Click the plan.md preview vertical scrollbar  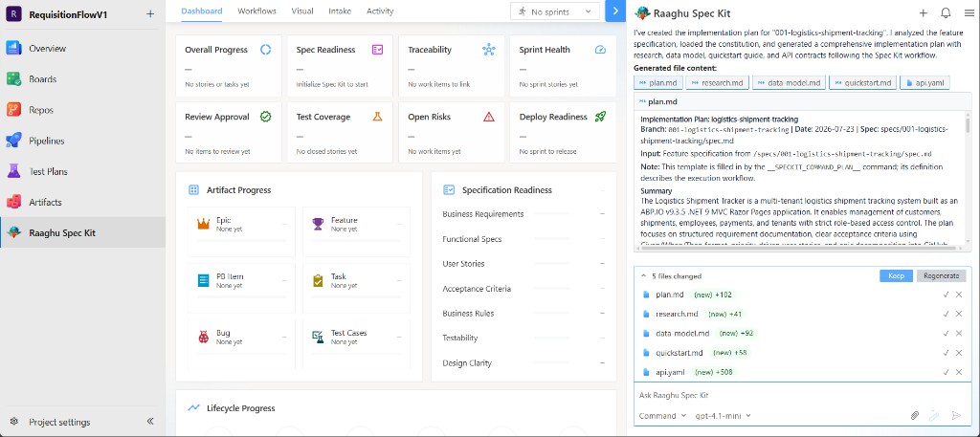tap(968, 125)
